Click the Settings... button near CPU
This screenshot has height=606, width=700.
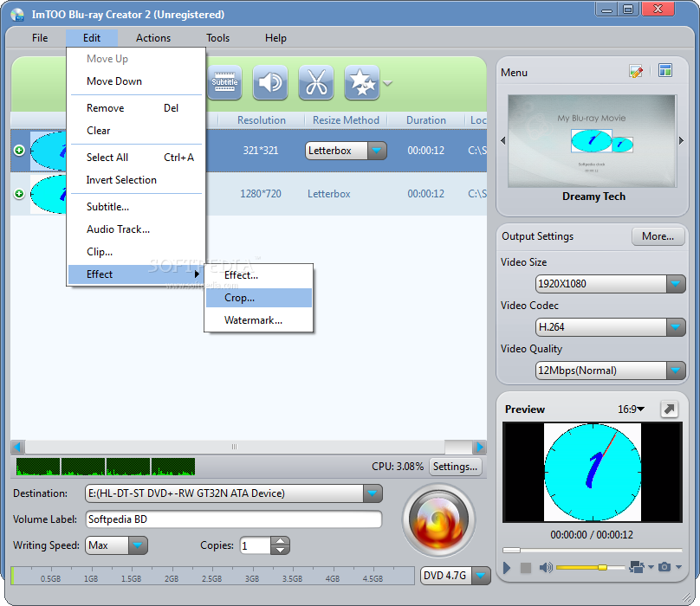(x=455, y=467)
